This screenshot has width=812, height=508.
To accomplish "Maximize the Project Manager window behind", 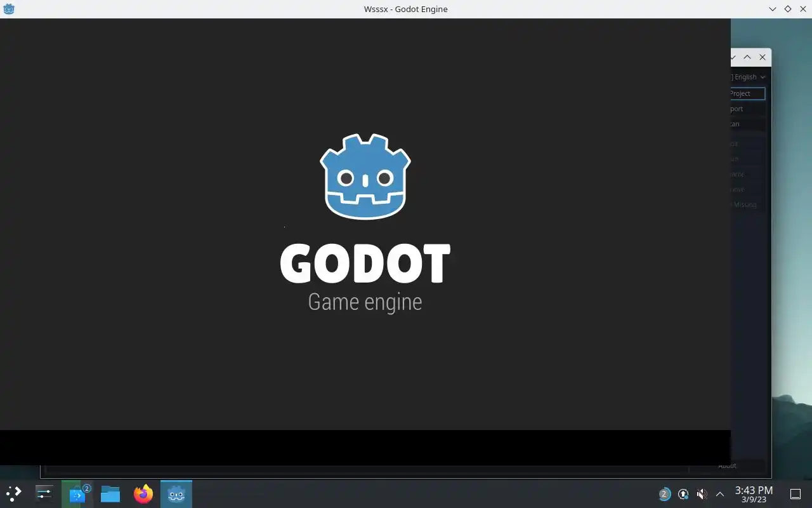I will point(747,57).
